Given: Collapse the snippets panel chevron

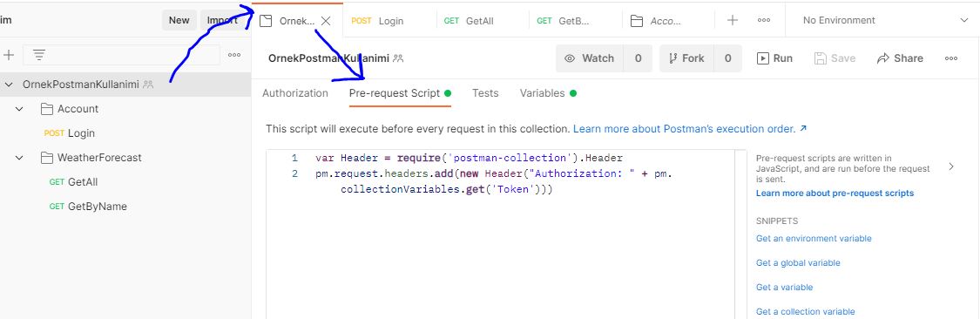Looking at the screenshot, I should [951, 166].
